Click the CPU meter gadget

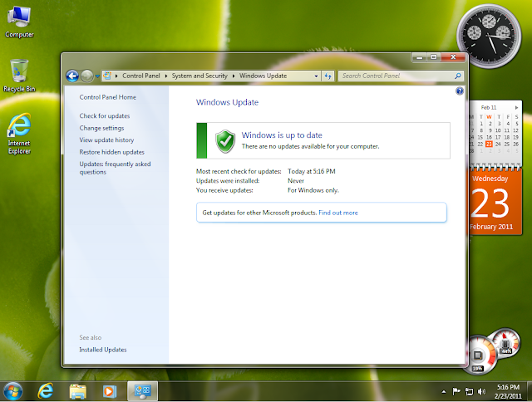click(x=479, y=354)
